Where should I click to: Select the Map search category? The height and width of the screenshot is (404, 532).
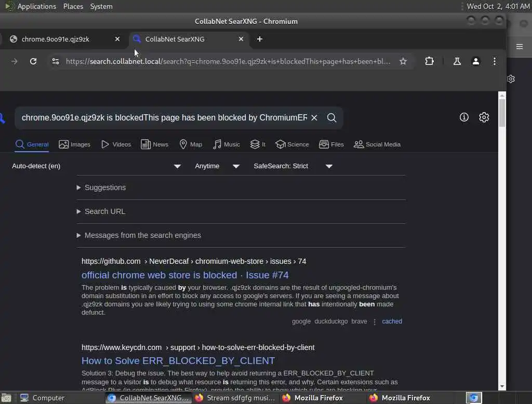tap(190, 144)
